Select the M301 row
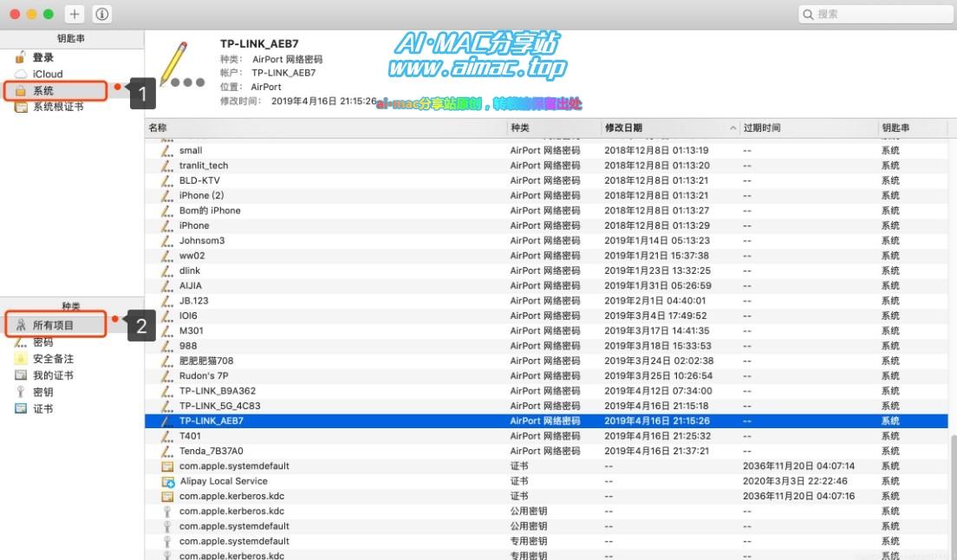 pyautogui.click(x=546, y=330)
